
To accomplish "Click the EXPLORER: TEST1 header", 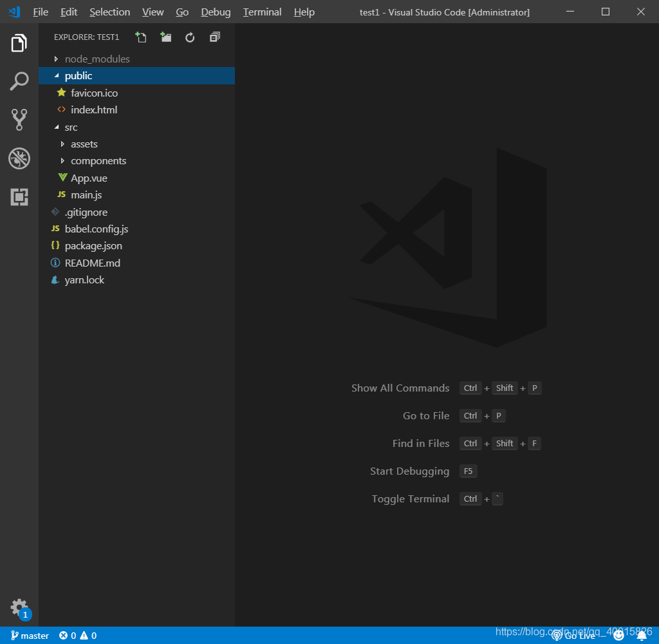I will pyautogui.click(x=87, y=37).
